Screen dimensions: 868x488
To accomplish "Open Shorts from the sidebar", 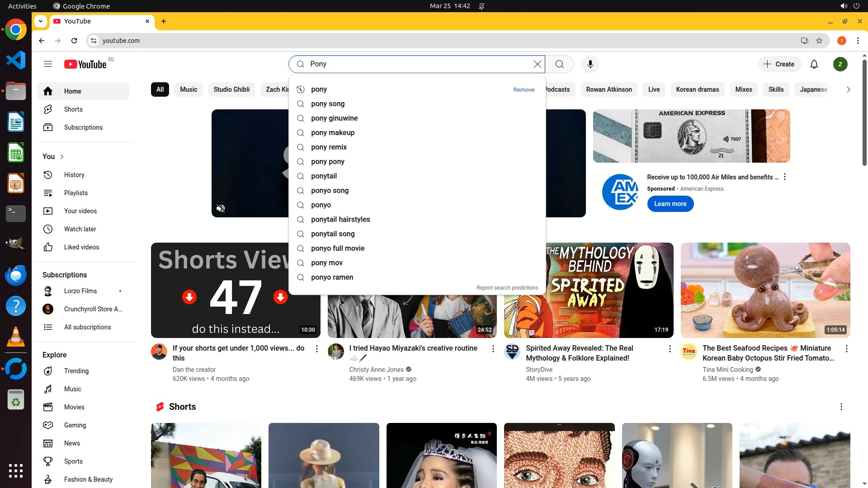I will point(73,109).
